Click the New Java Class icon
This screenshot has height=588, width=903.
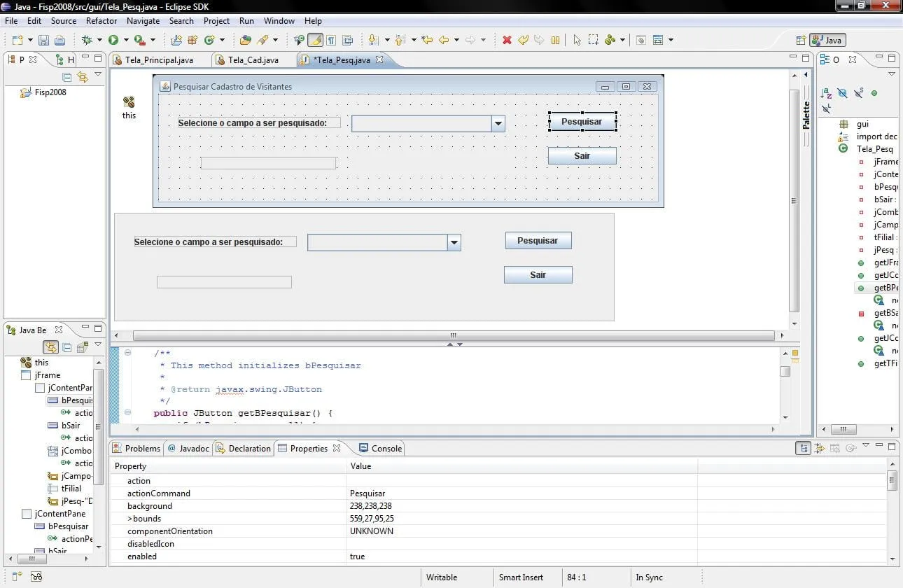click(209, 41)
